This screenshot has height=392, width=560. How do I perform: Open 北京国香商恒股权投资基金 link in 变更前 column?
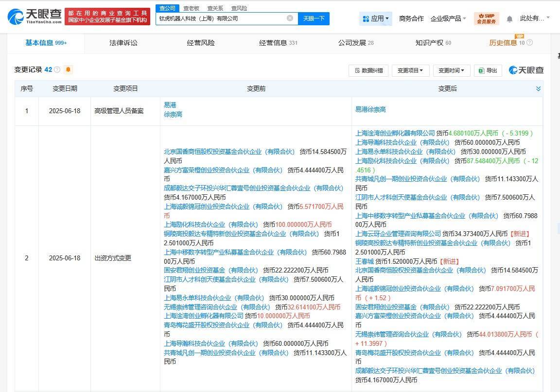[x=229, y=152]
